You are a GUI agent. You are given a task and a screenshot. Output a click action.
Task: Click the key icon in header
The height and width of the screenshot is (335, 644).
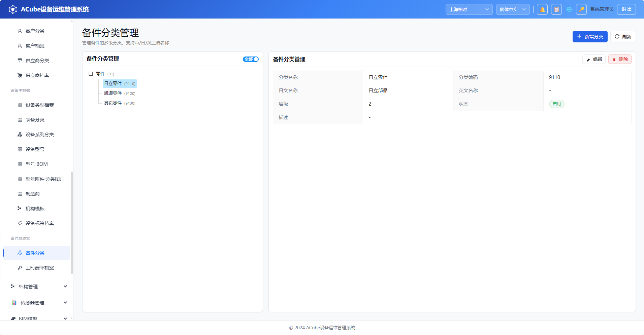coord(581,9)
